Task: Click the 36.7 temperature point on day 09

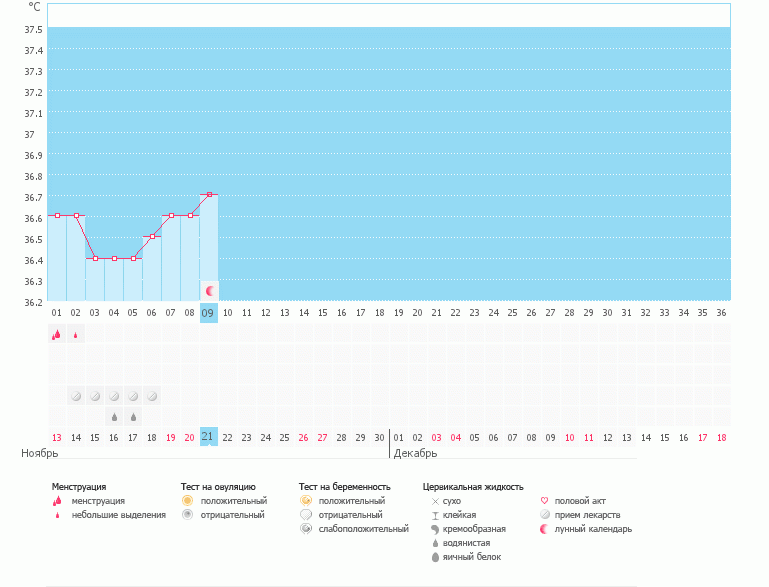Action: (x=209, y=194)
